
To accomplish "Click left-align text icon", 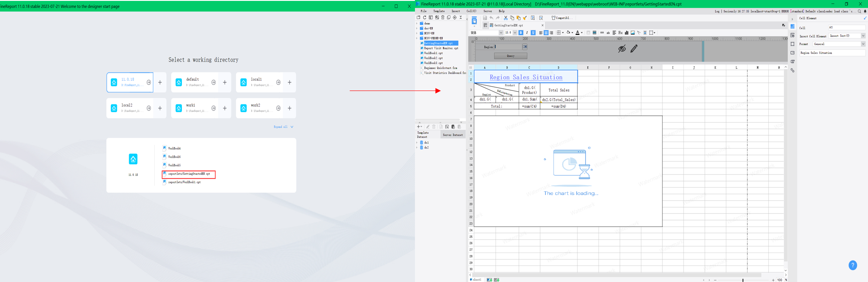I will tap(541, 32).
